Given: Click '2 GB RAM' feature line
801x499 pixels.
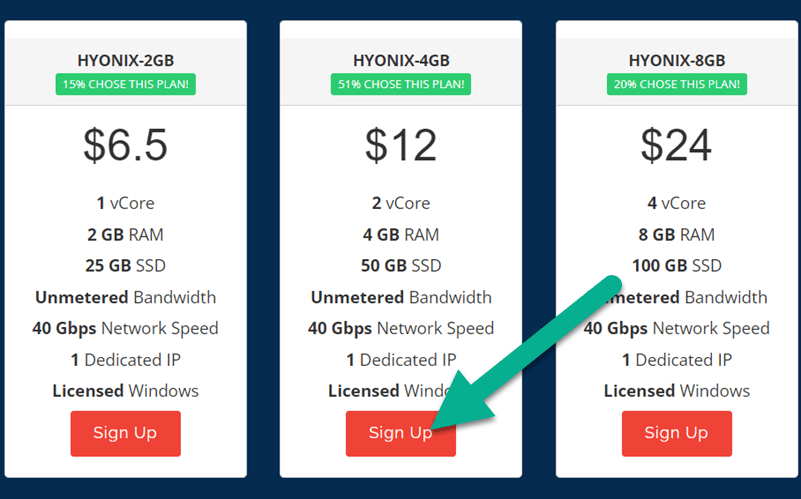Looking at the screenshot, I should [x=125, y=235].
